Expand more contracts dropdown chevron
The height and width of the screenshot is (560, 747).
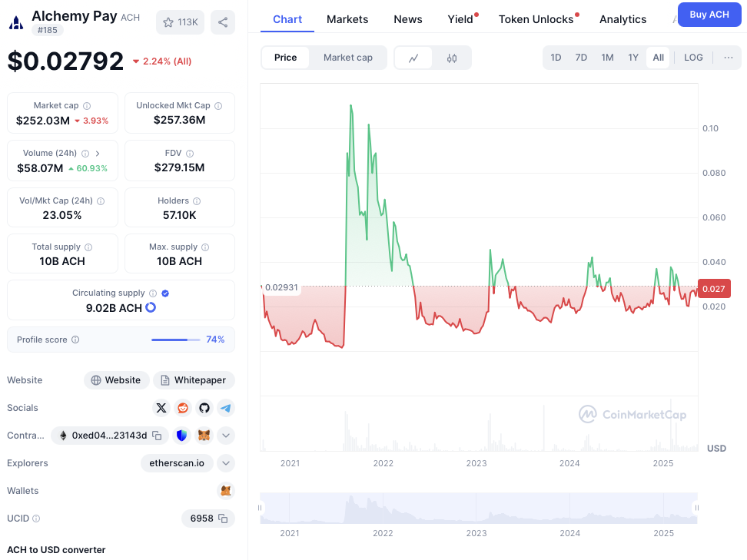(226, 436)
